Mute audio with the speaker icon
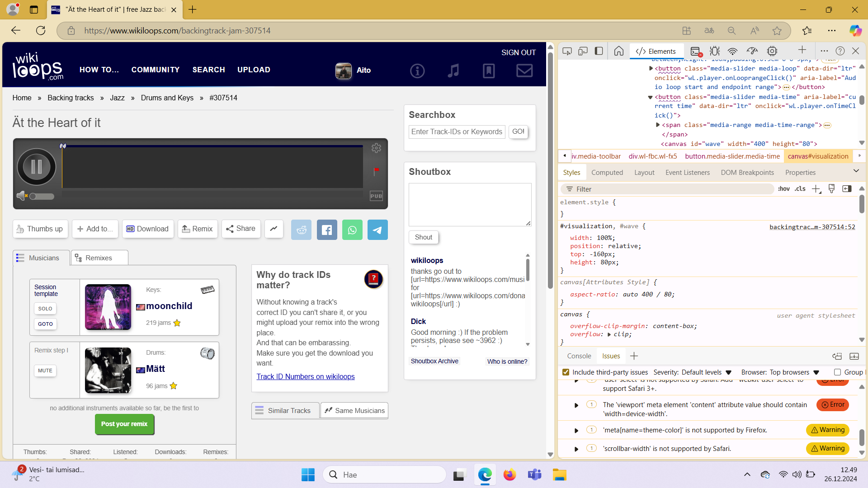This screenshot has width=868, height=488. click(x=21, y=196)
